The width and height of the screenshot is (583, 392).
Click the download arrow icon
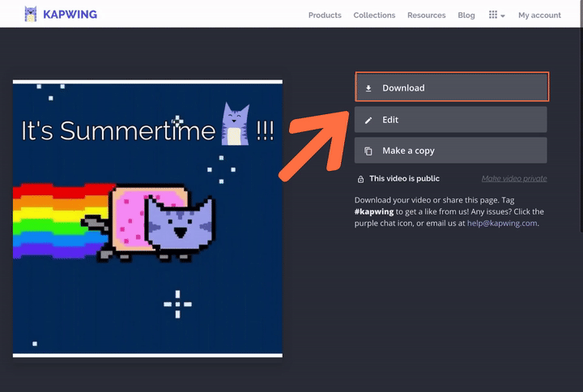point(368,88)
